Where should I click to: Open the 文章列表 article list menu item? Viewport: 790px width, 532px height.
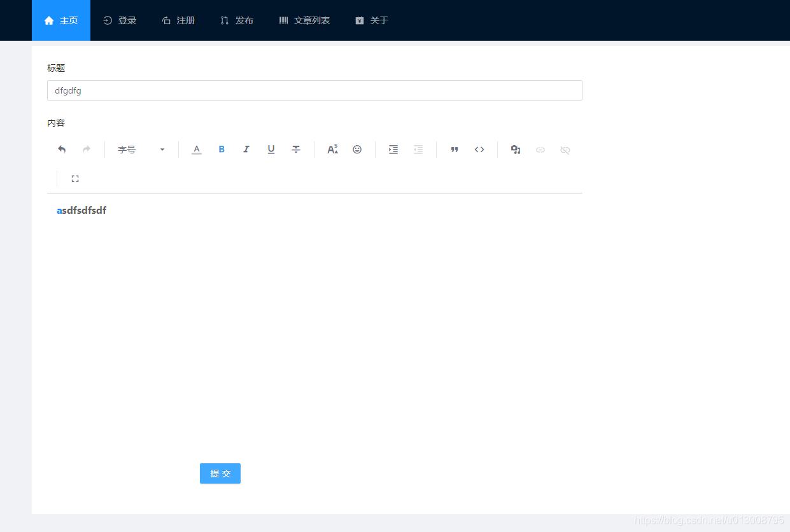pos(304,20)
